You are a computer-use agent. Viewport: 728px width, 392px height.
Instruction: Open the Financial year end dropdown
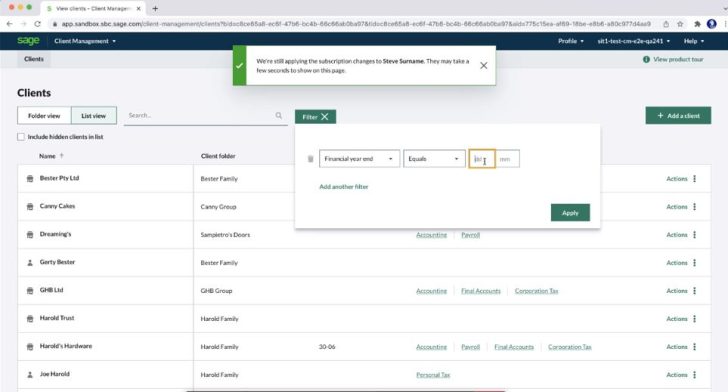[359, 159]
